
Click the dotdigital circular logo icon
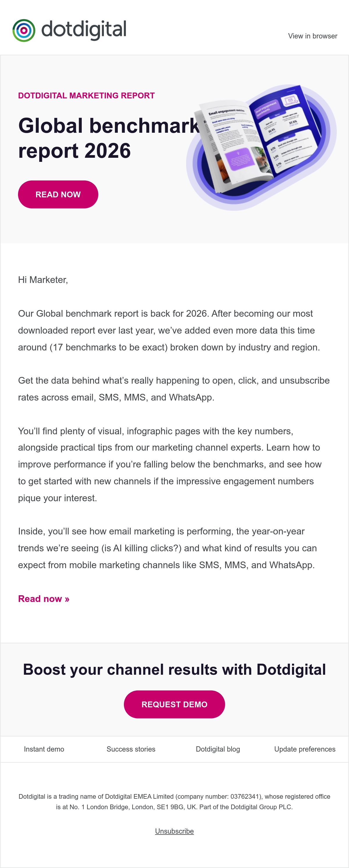[x=24, y=30]
